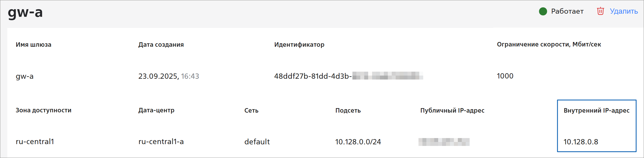Click the network value default
The height and width of the screenshot is (158, 644).
point(257,142)
